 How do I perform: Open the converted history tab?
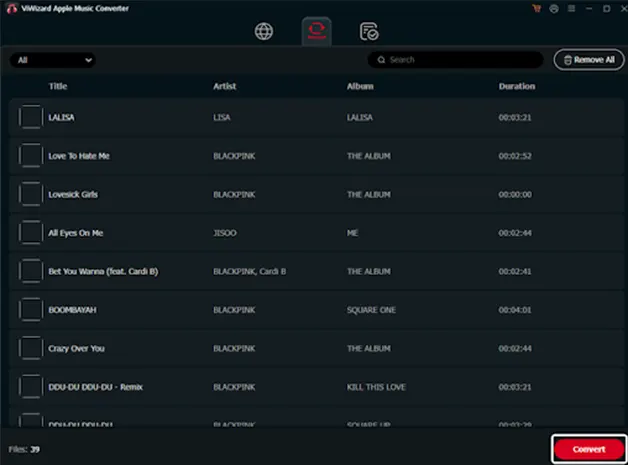pyautogui.click(x=369, y=31)
